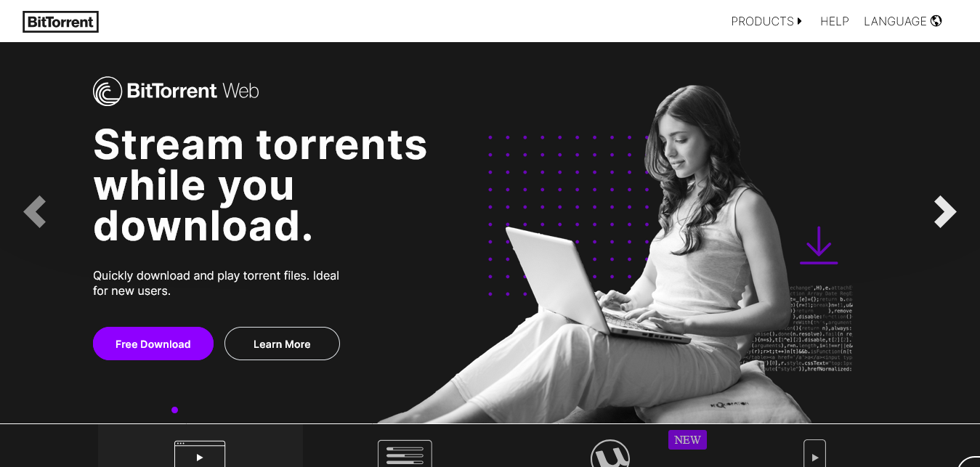Image resolution: width=980 pixels, height=467 pixels.
Task: Go to the previous carousel slide
Action: [35, 212]
